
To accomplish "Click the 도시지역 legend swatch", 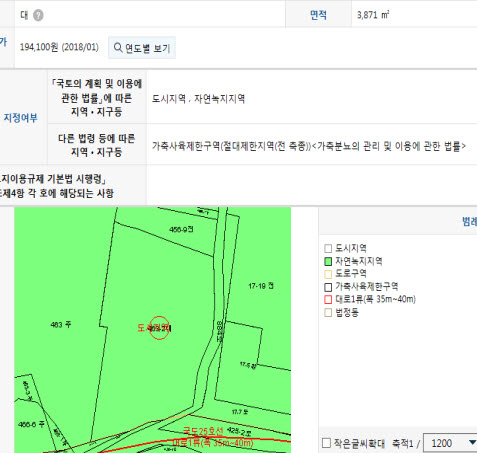I will (328, 248).
